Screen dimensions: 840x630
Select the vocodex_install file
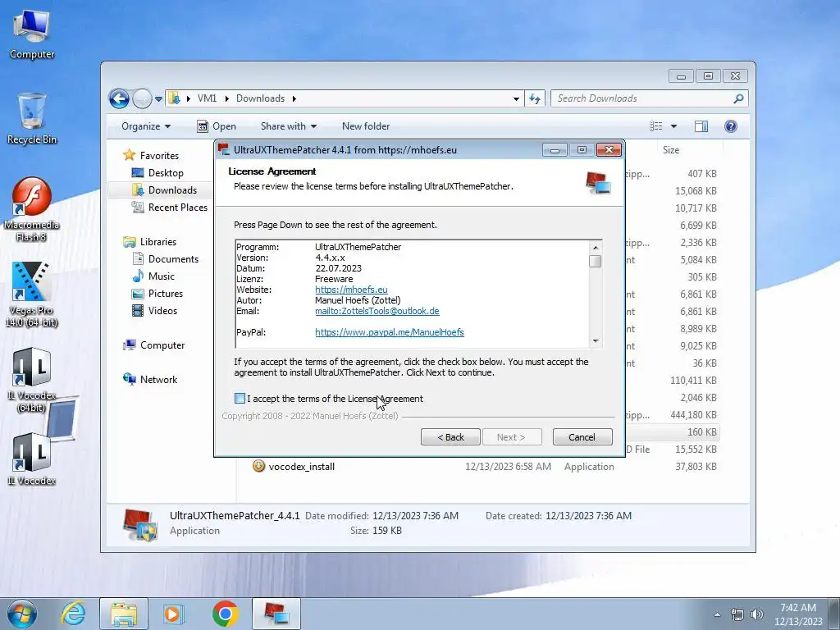[302, 467]
